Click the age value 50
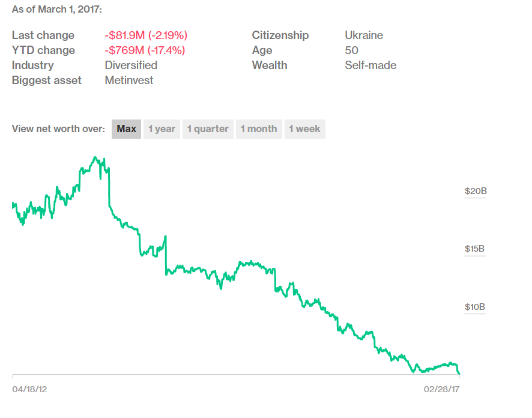Viewport: 532px width, 418px height. [x=351, y=50]
